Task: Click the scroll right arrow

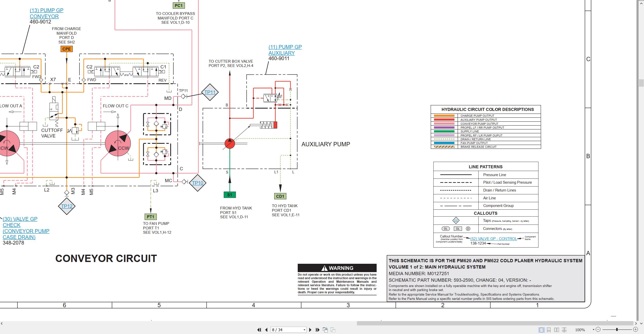Action: pos(636,323)
